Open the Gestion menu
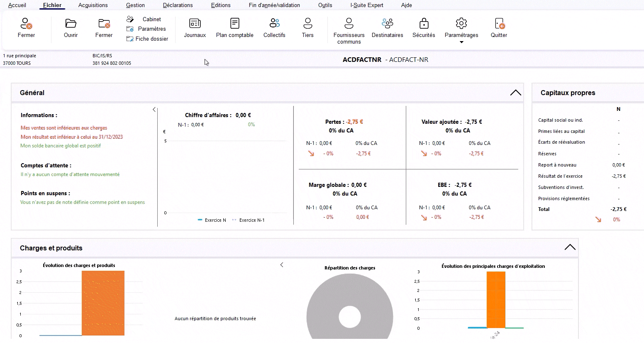 135,5
